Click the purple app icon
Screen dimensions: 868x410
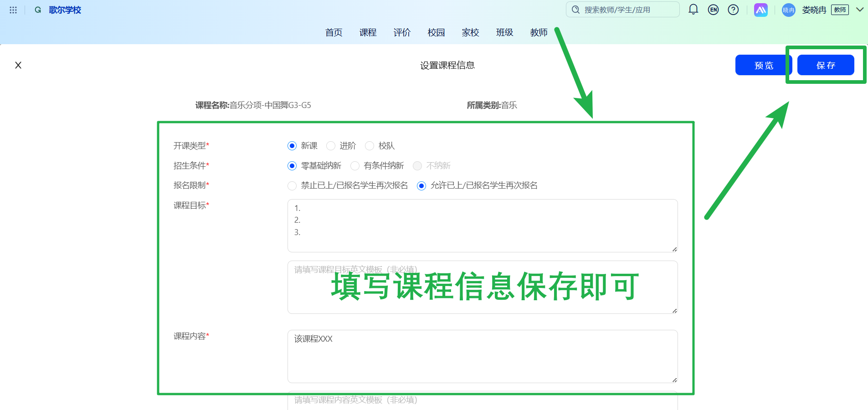[761, 10]
